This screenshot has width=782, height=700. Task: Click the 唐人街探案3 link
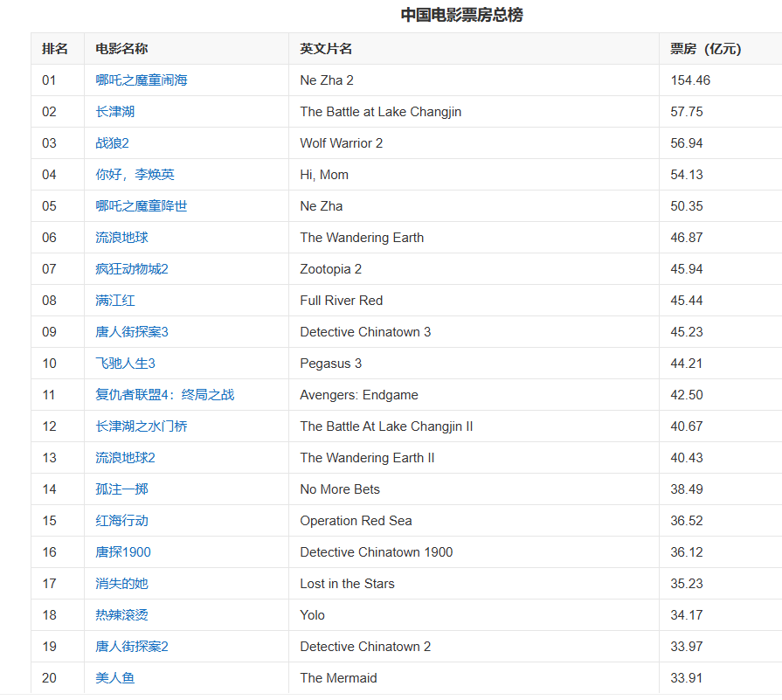pyautogui.click(x=132, y=332)
